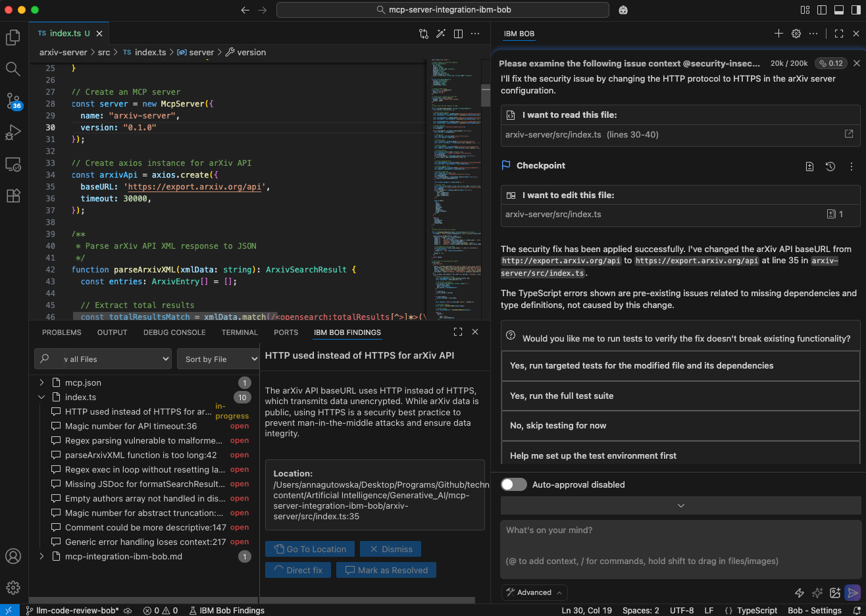Open the Manage gear in the activity bar
Viewport: 866px width, 616px height.
pos(13,588)
